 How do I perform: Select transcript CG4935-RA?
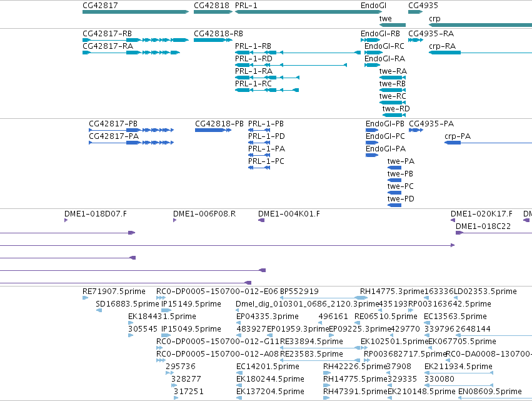pyautogui.click(x=416, y=40)
